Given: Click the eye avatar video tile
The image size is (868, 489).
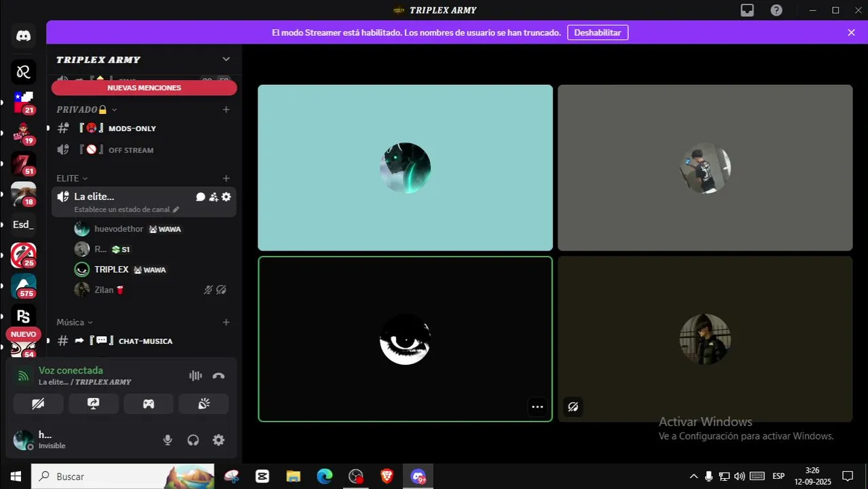Looking at the screenshot, I should coord(405,339).
